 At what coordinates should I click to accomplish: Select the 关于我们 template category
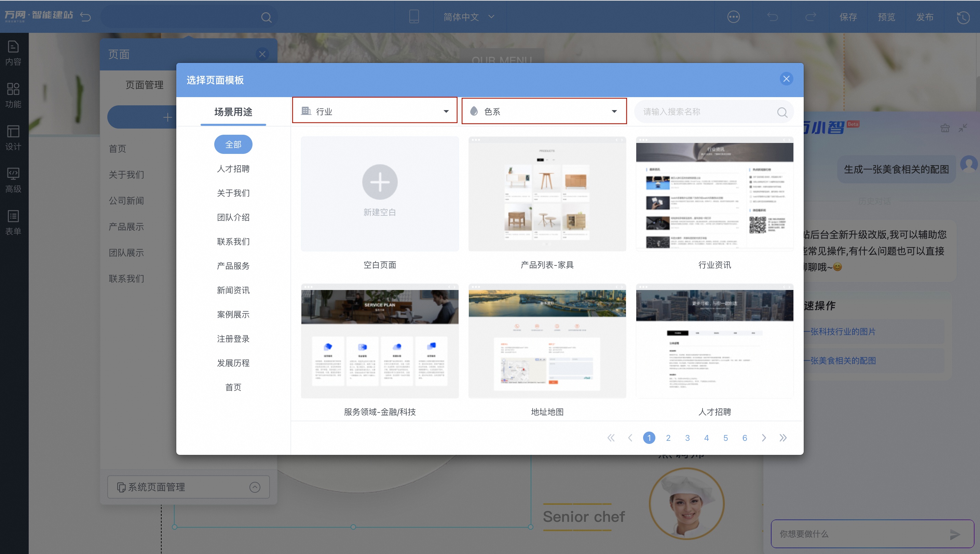point(233,193)
